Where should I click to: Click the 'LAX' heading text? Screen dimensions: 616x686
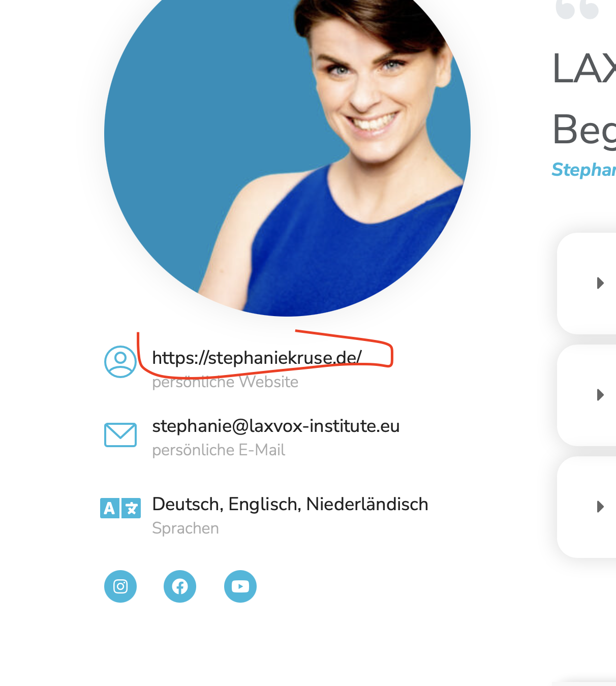pyautogui.click(x=584, y=69)
